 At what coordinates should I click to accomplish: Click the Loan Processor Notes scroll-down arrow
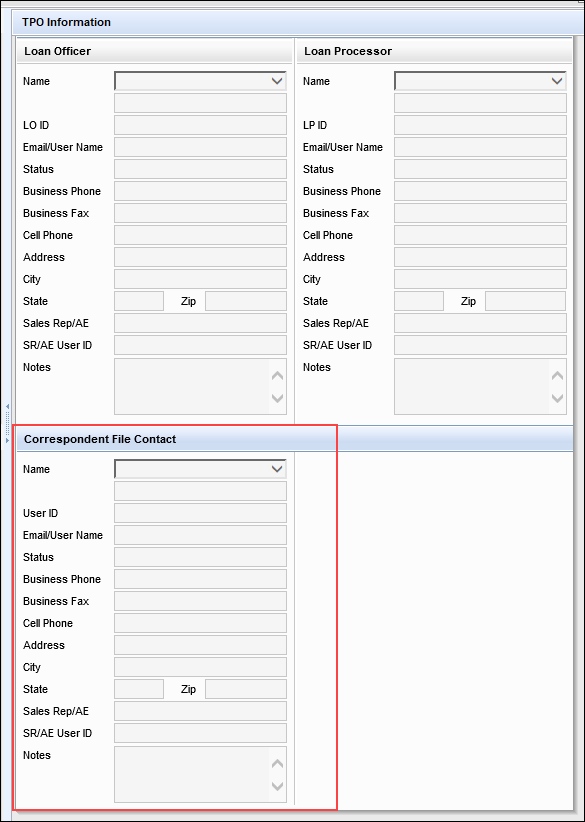click(558, 398)
